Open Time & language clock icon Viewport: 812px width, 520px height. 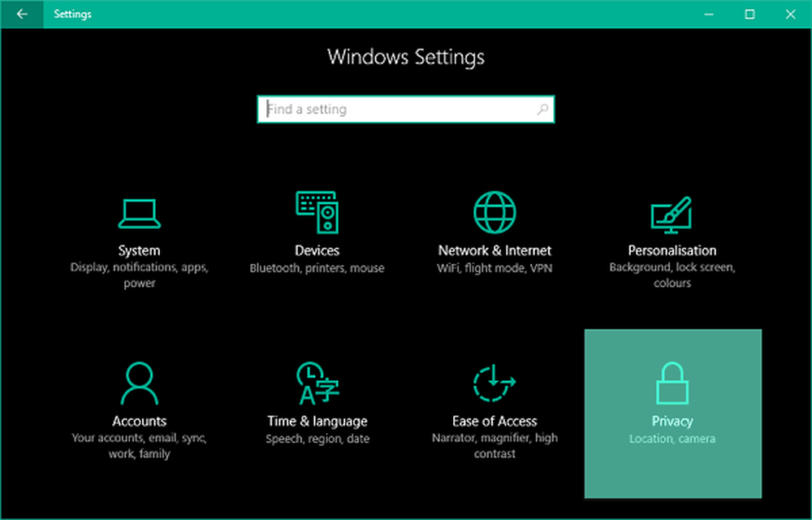point(317,383)
